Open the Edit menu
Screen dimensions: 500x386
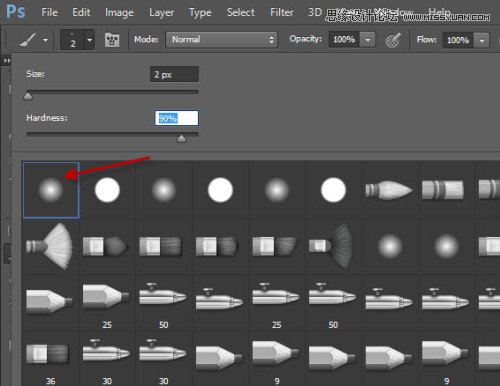coord(81,12)
